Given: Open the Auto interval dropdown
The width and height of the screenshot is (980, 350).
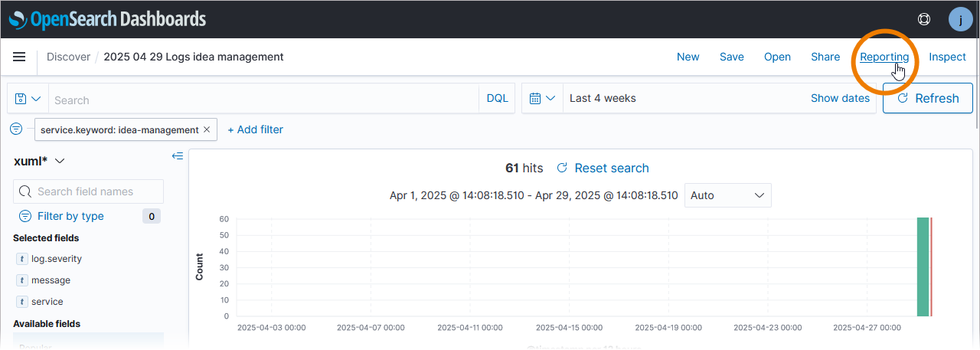Looking at the screenshot, I should tap(727, 195).
